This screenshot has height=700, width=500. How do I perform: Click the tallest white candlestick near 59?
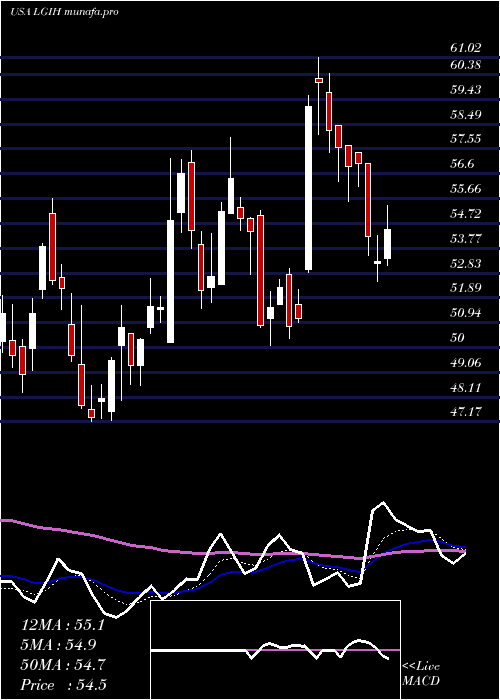[308, 188]
